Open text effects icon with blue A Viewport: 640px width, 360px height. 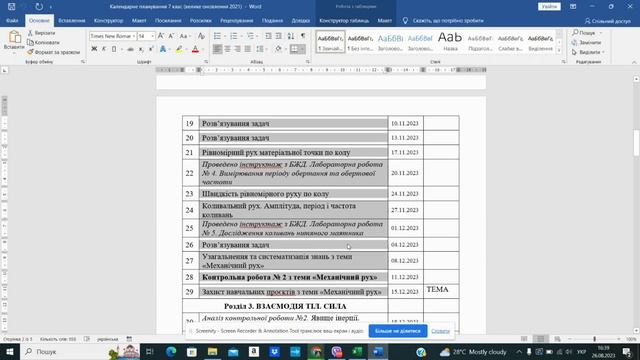(163, 49)
